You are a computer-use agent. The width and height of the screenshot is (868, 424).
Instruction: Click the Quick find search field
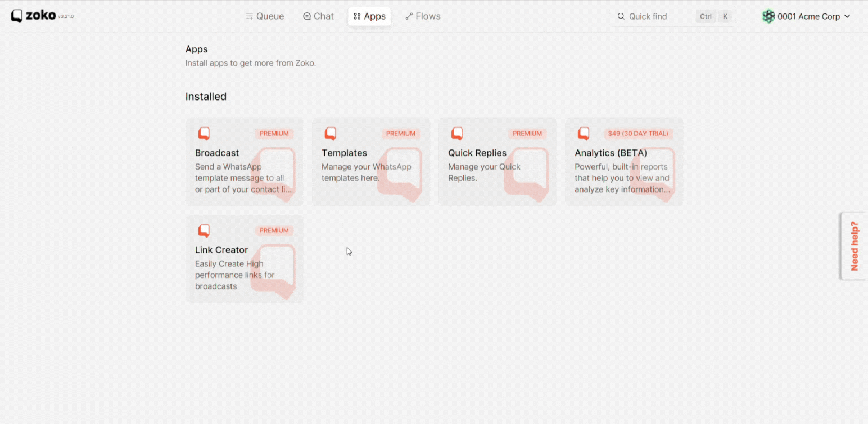[x=673, y=16]
